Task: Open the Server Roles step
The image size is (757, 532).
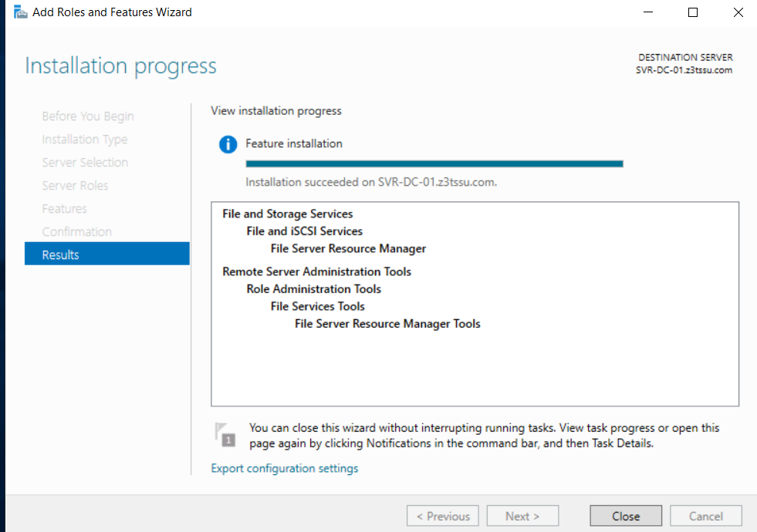Action: (x=75, y=186)
